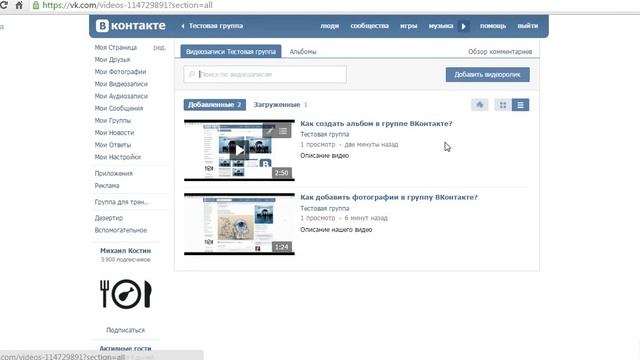Screen dimensions: 640x360
Task: Select Добавленные filter tab
Action: click(x=215, y=104)
